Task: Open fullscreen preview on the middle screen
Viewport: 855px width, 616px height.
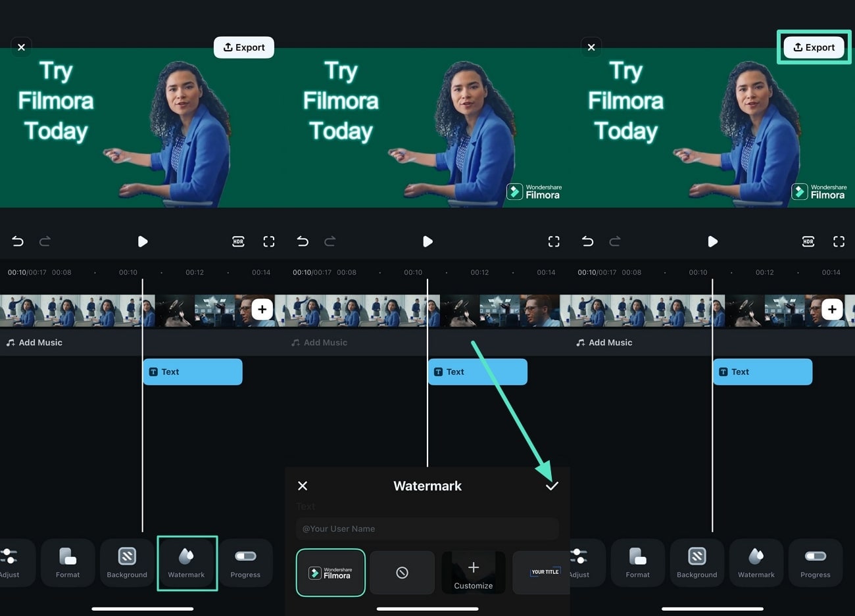Action: (x=554, y=241)
